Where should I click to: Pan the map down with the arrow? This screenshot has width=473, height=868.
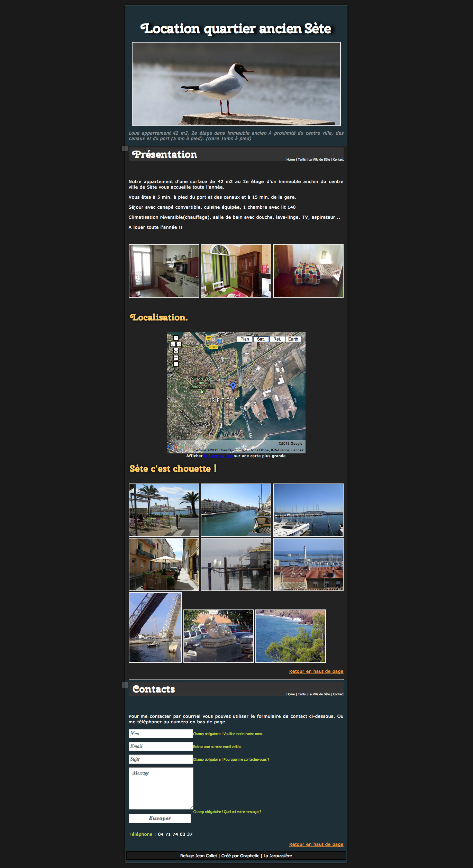pyautogui.click(x=176, y=351)
